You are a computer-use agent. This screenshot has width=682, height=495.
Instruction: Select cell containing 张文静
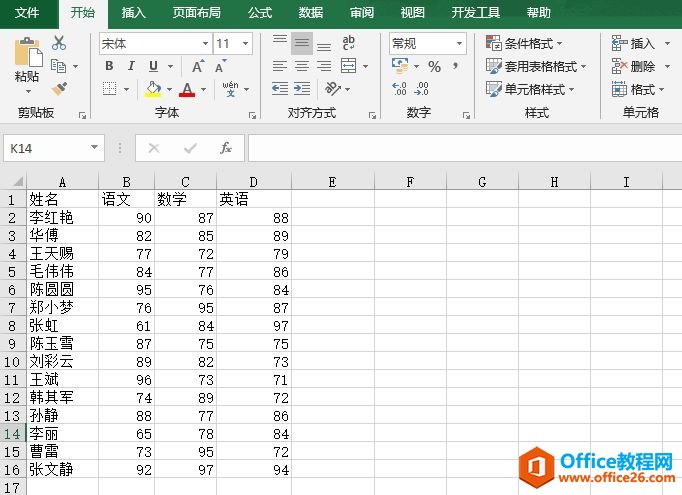point(62,470)
